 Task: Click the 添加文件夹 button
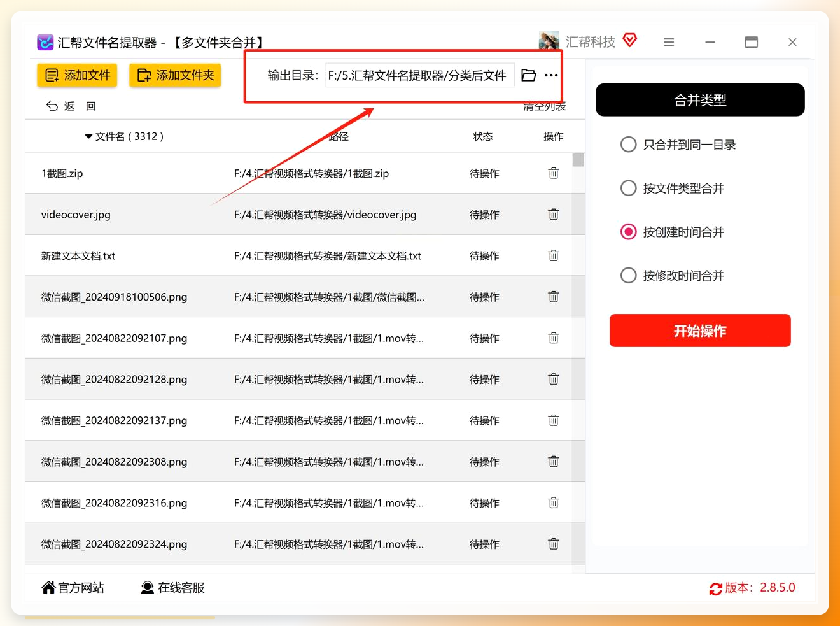[x=175, y=75]
